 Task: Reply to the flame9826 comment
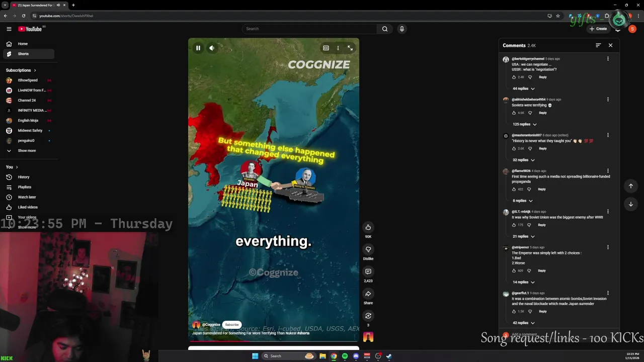pos(542,189)
